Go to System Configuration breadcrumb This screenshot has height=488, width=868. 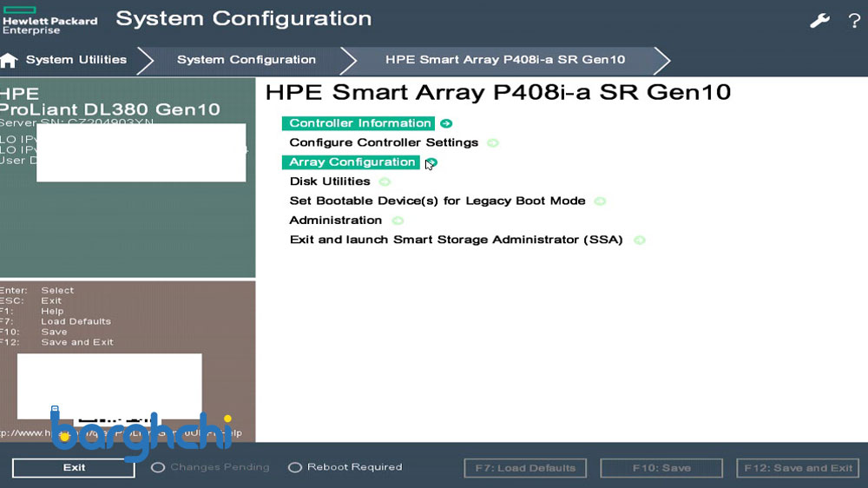coord(246,60)
